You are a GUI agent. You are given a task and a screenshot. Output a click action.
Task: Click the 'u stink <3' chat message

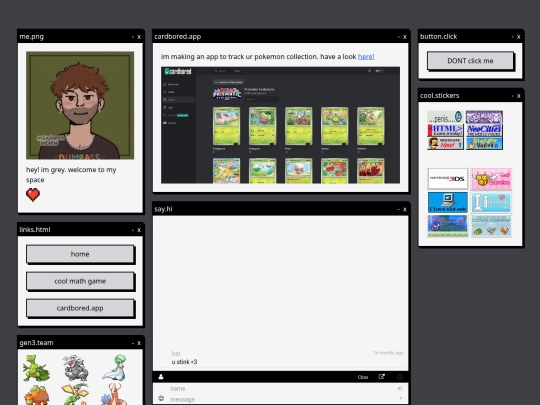[184, 362]
